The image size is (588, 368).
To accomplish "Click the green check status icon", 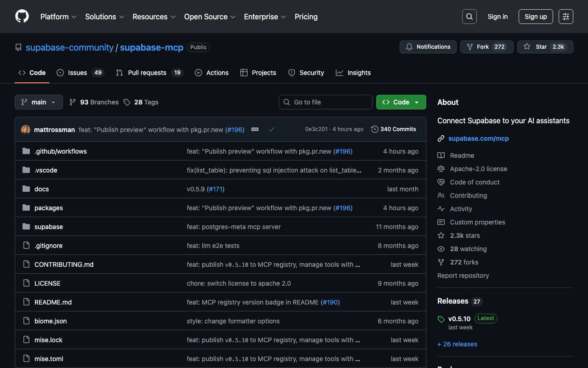I will tap(271, 129).
